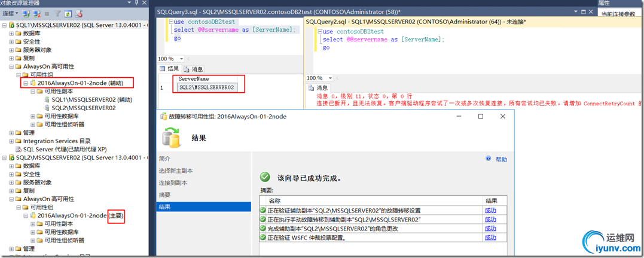Click the blue help question mark icon
The width and height of the screenshot is (644, 258).
point(489,159)
